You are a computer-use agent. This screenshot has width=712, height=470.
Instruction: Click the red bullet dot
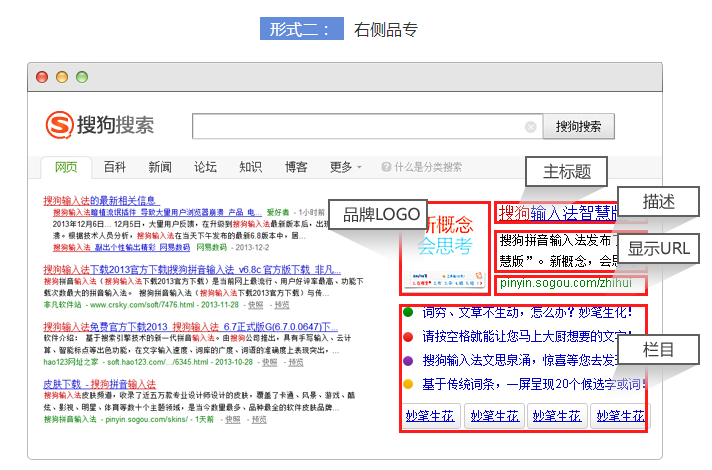pyautogui.click(x=408, y=336)
